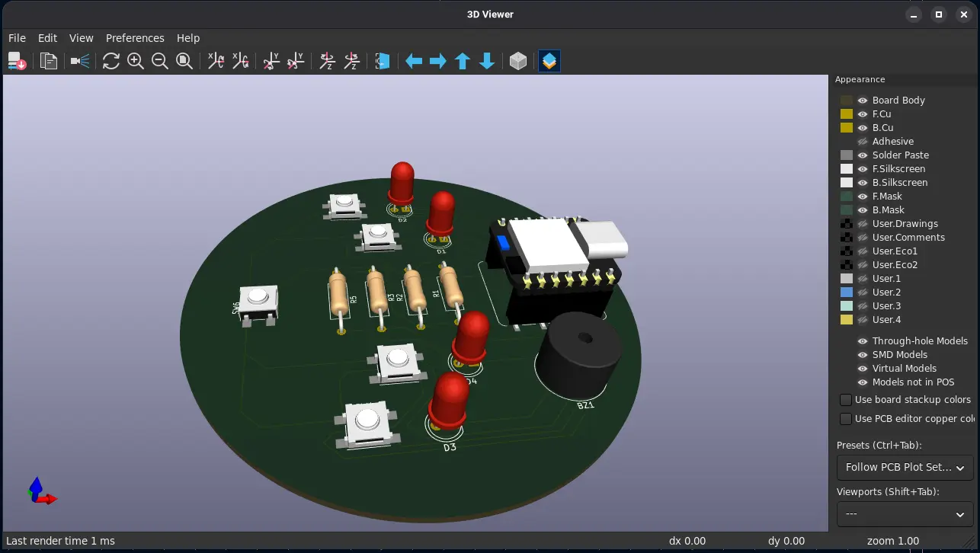
Task: Open the Viewports dropdown
Action: pos(905,514)
